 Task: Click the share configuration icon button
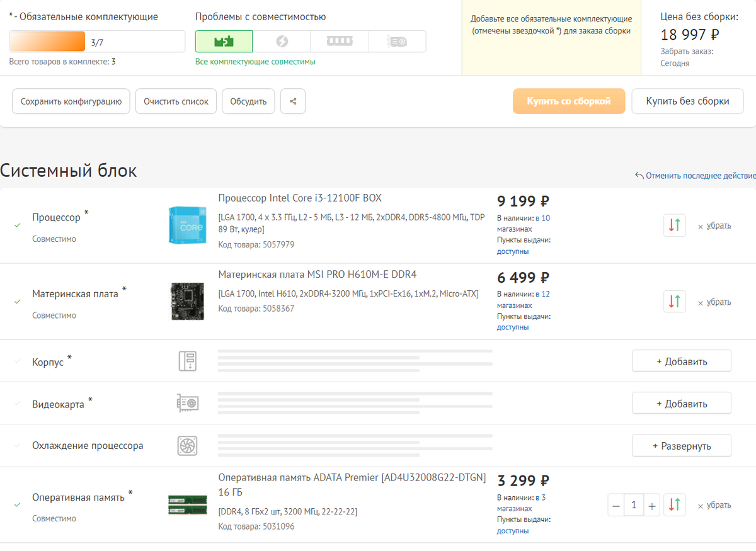coord(293,101)
